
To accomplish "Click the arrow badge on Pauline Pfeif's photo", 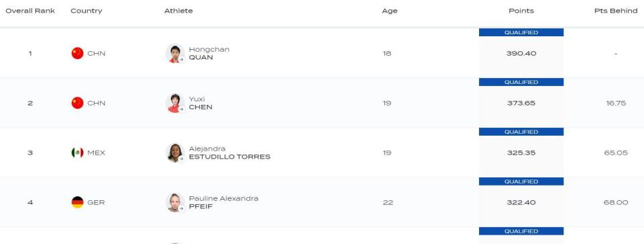I will point(181,208).
